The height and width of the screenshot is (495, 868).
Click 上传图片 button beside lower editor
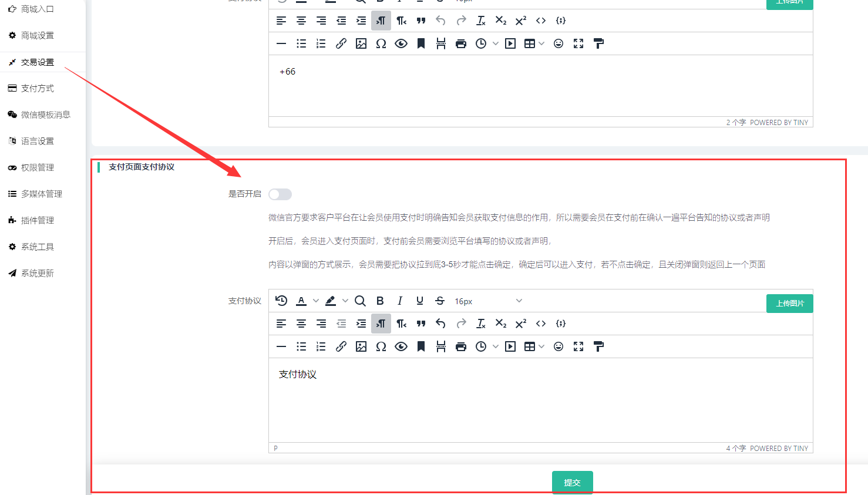pos(789,303)
